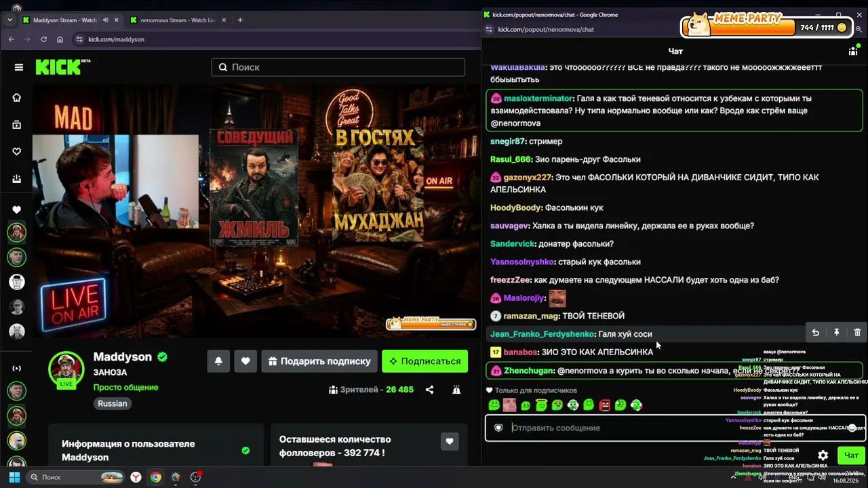The image size is (868, 488).
Task: Open the Home icon in Kick sidebar
Action: [17, 98]
